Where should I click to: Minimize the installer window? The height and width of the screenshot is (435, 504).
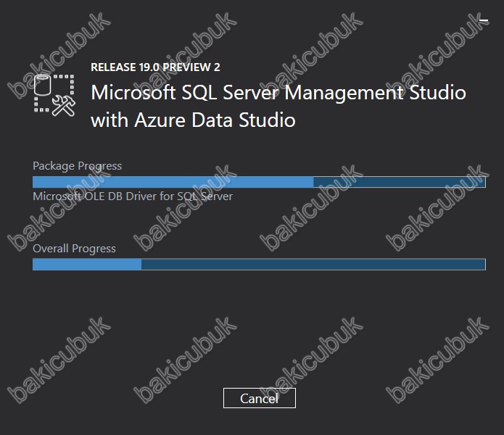484,20
